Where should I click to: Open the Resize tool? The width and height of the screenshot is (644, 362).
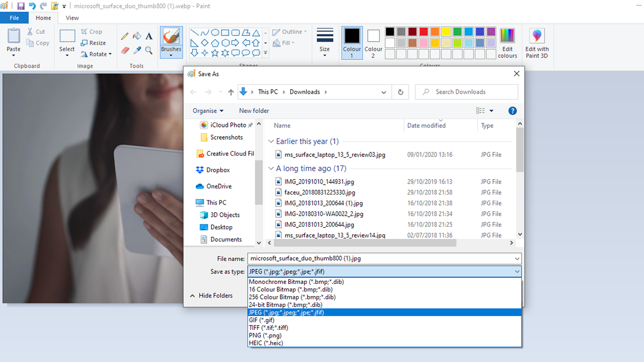pyautogui.click(x=93, y=43)
